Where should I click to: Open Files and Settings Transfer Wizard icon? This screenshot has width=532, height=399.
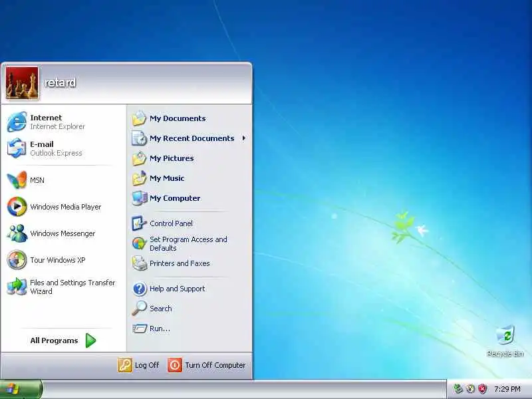tap(17, 287)
